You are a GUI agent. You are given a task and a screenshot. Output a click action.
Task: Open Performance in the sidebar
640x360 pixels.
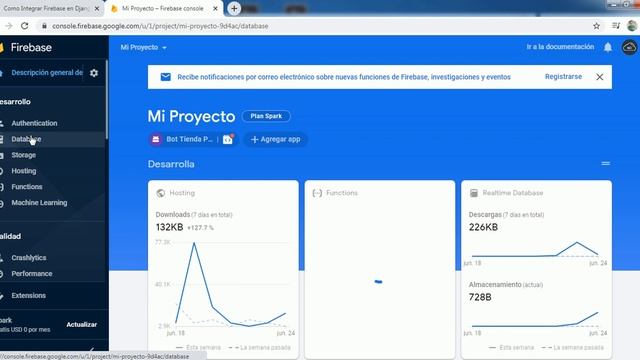[31, 274]
